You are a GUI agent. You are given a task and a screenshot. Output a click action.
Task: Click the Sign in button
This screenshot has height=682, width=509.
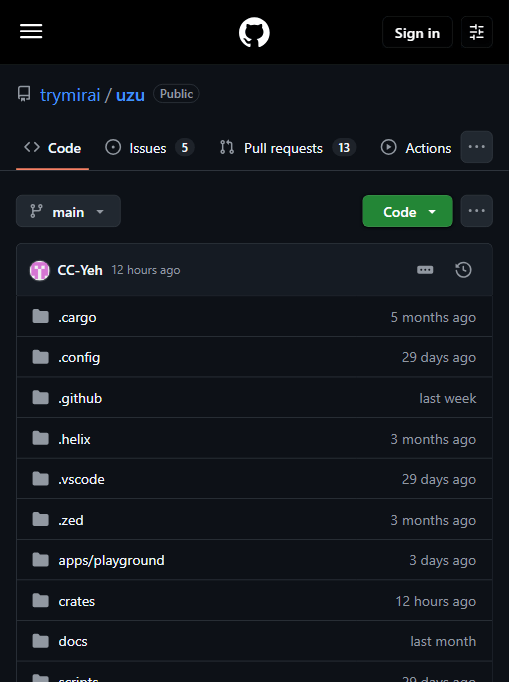[417, 33]
